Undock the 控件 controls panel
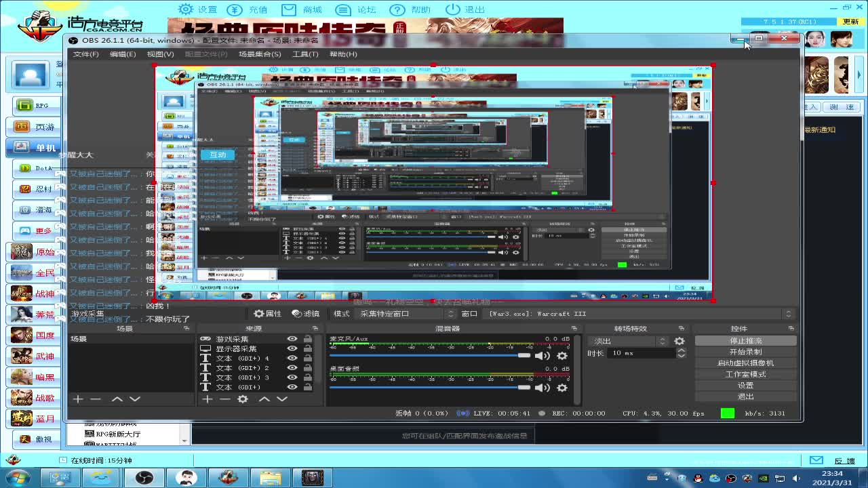 [791, 329]
